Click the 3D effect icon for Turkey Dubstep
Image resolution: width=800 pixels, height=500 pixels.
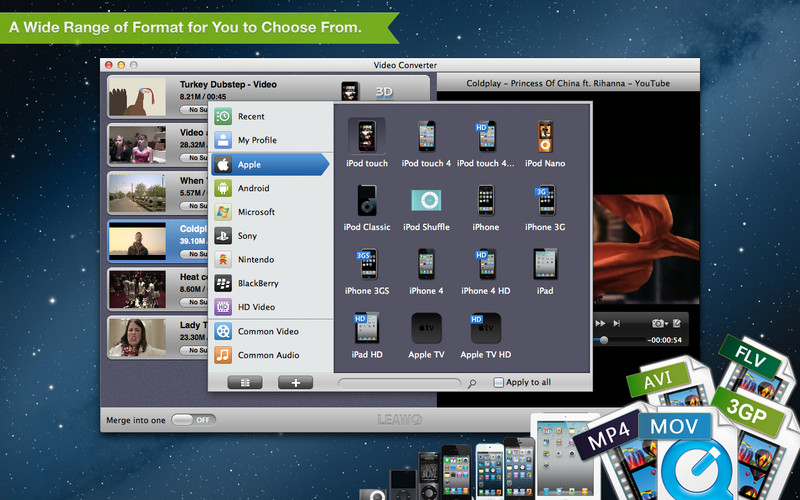pyautogui.click(x=384, y=92)
